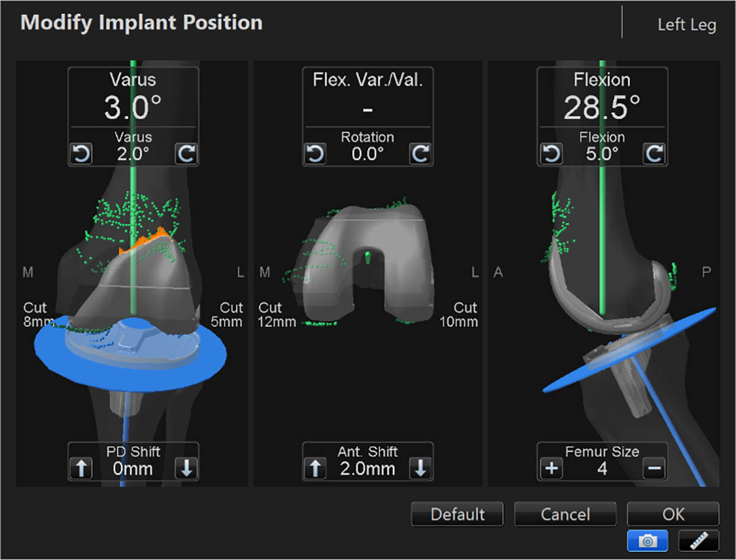Decrease Femur Size with minus button
The image size is (736, 560).
point(654,469)
